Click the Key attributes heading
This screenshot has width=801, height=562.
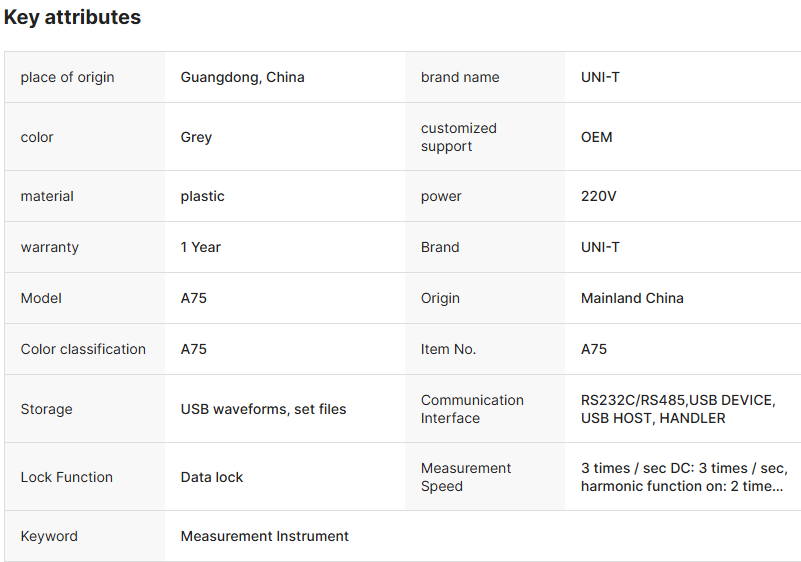click(72, 17)
